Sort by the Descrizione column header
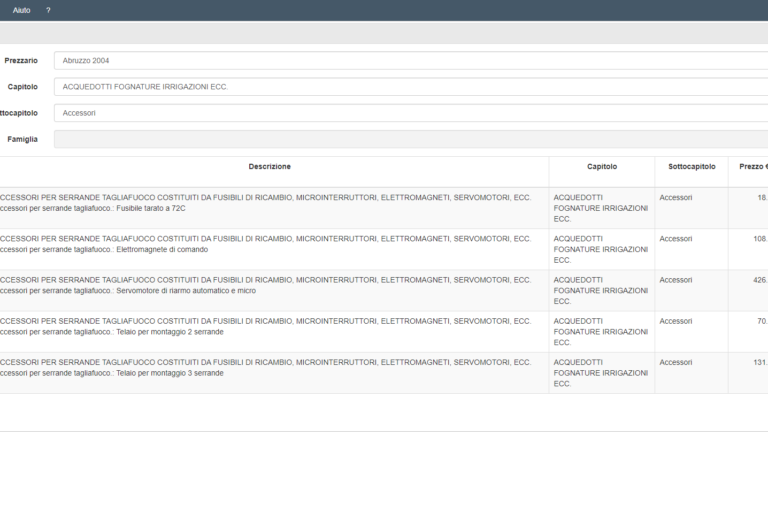 (270, 167)
